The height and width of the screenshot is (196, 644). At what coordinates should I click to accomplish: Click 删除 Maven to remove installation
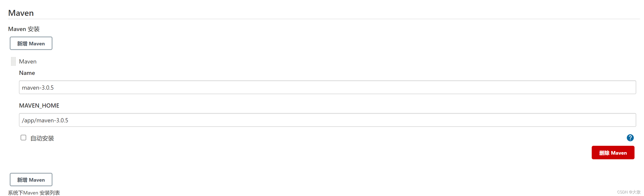[x=613, y=153]
